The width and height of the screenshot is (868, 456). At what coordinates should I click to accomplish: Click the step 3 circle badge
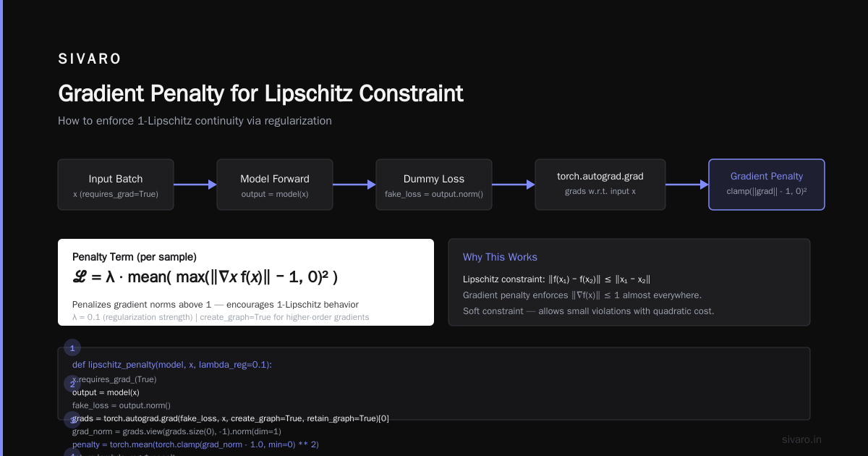pyautogui.click(x=72, y=420)
